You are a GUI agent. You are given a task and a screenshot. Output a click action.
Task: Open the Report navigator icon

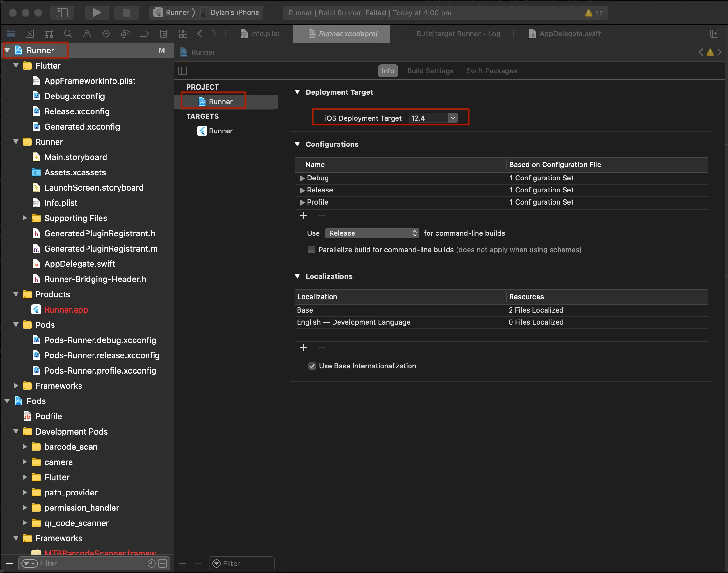[x=163, y=34]
